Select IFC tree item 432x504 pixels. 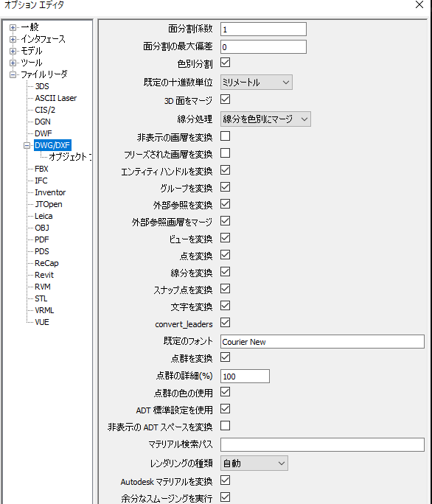41,181
